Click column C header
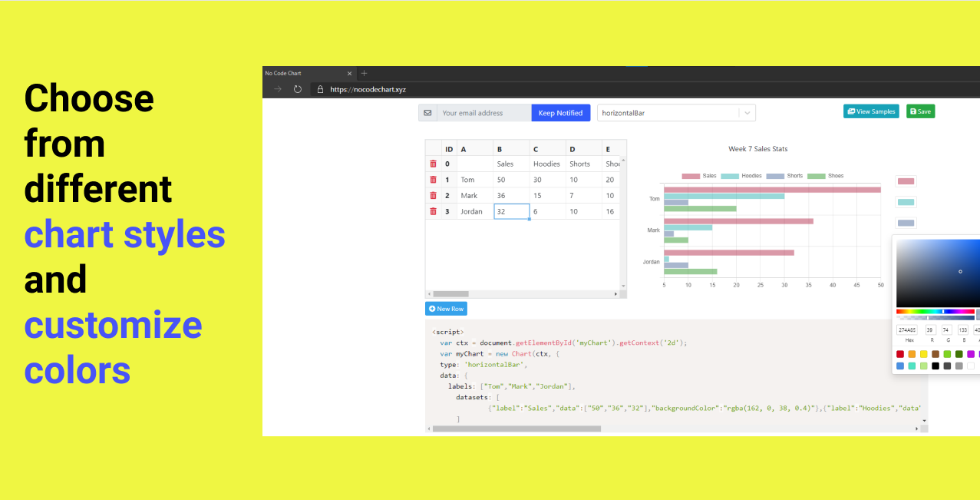Screen dimensions: 980x500 click(547, 149)
